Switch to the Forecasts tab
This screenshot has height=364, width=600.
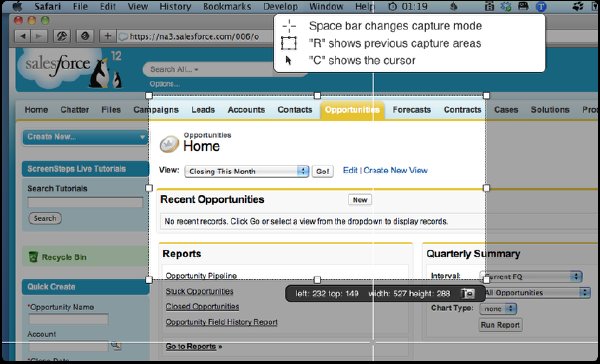pos(412,110)
